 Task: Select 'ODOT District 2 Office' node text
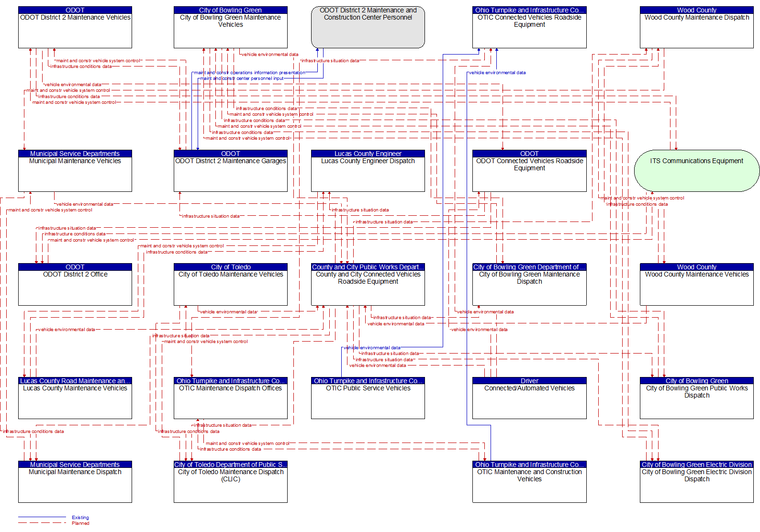[x=75, y=275]
